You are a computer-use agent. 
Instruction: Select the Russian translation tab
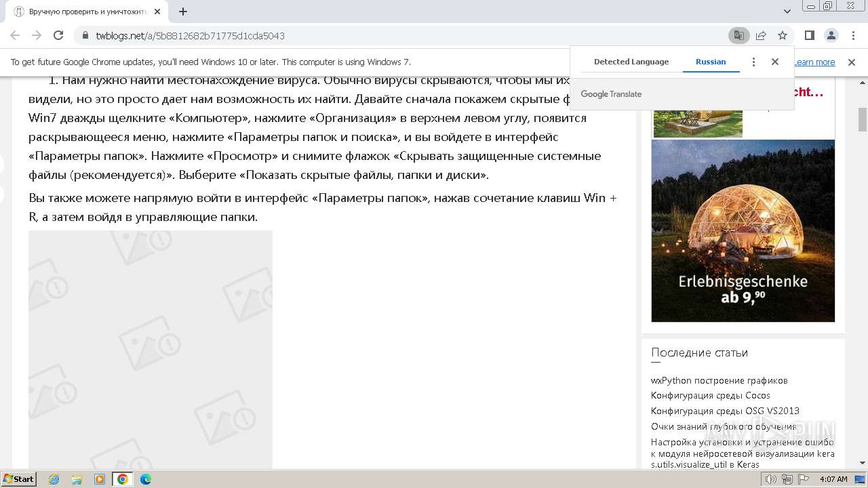coord(711,62)
